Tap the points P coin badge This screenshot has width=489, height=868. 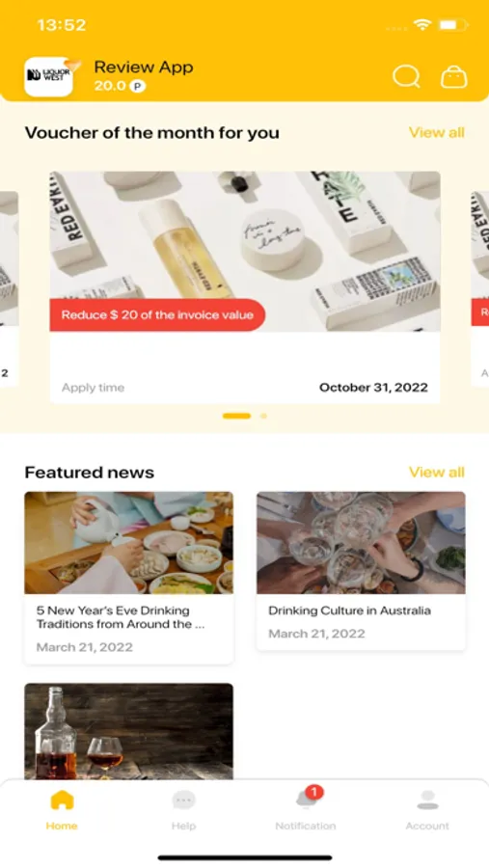point(137,86)
